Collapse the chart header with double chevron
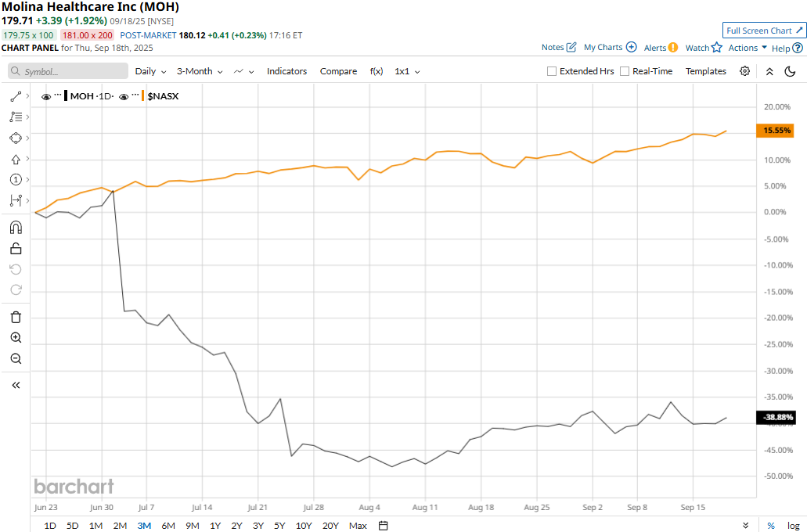The width and height of the screenshot is (807, 532). (x=769, y=71)
